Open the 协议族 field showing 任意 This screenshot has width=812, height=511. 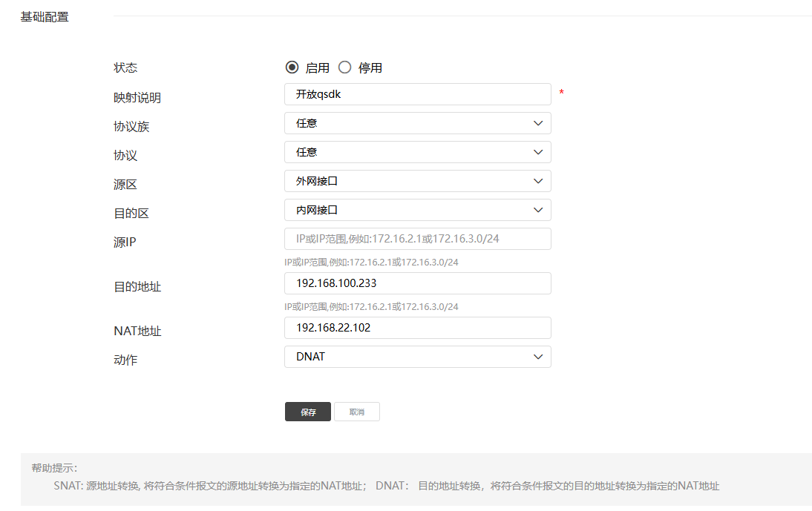click(408, 123)
